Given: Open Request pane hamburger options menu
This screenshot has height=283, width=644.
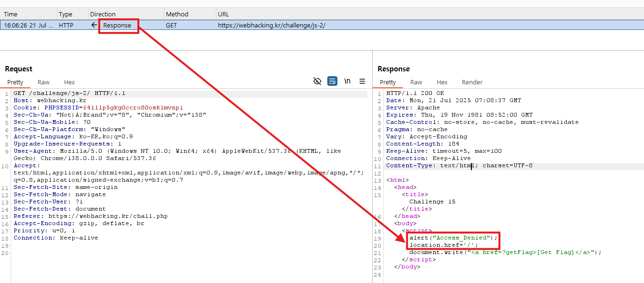Looking at the screenshot, I should 362,81.
